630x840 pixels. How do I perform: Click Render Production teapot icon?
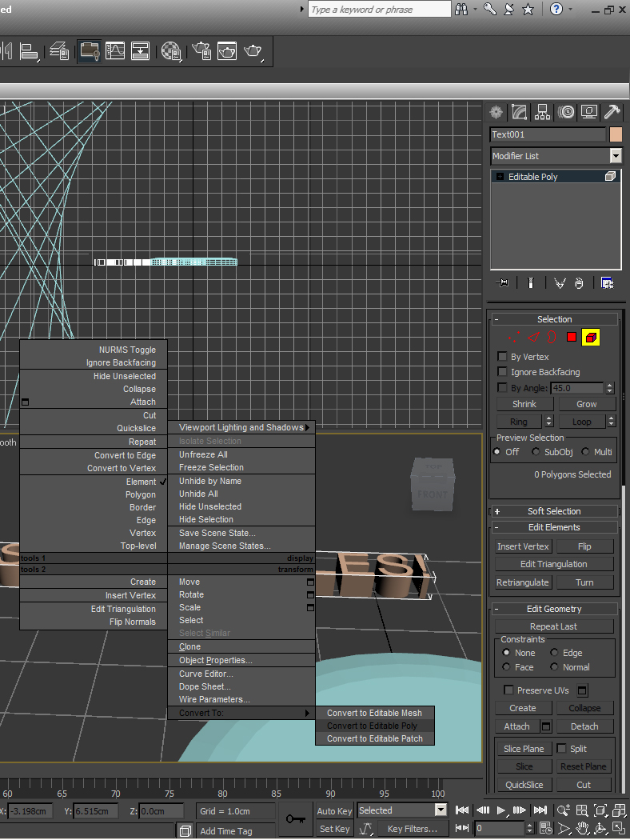tap(253, 51)
